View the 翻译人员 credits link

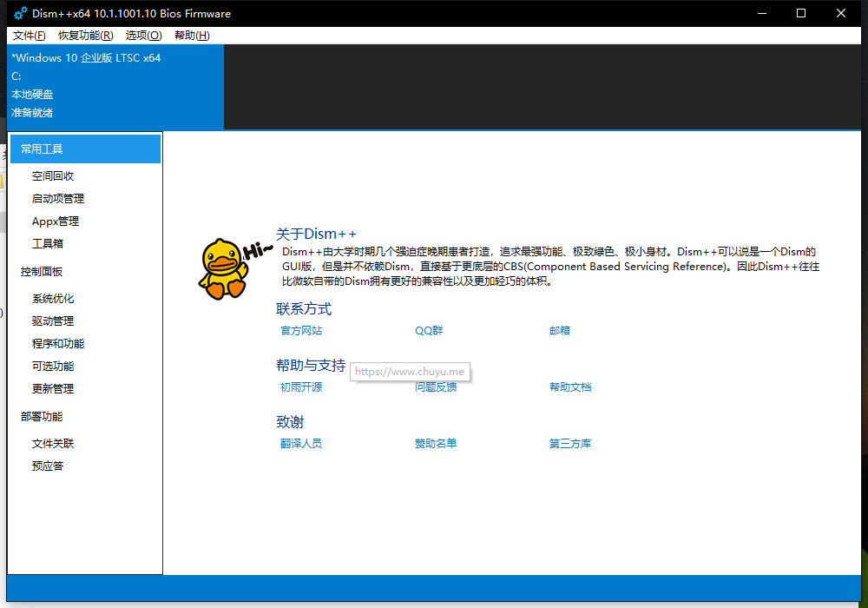(x=301, y=444)
